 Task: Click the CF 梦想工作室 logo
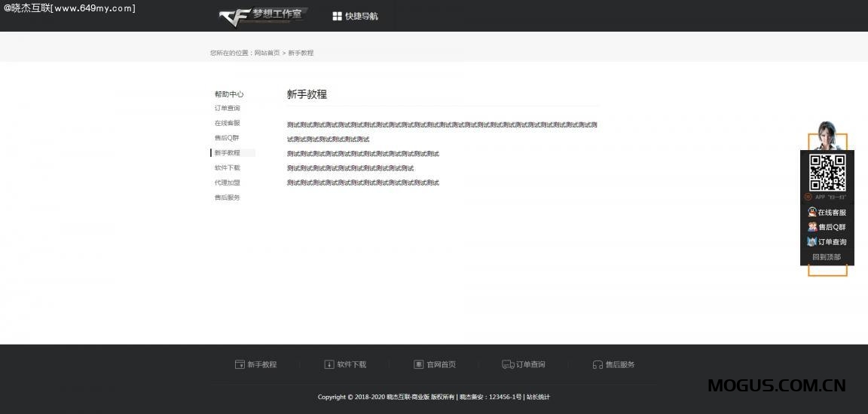[262, 16]
